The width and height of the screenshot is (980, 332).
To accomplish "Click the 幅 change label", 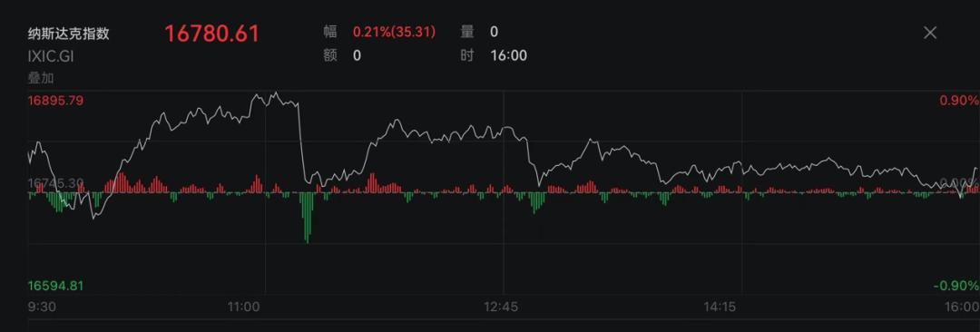I will point(330,32).
